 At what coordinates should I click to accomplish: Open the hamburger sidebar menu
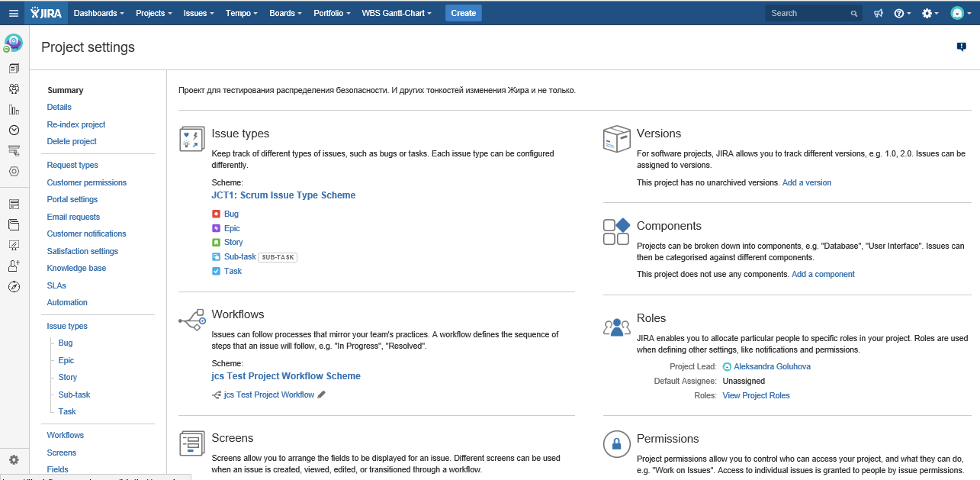point(13,13)
